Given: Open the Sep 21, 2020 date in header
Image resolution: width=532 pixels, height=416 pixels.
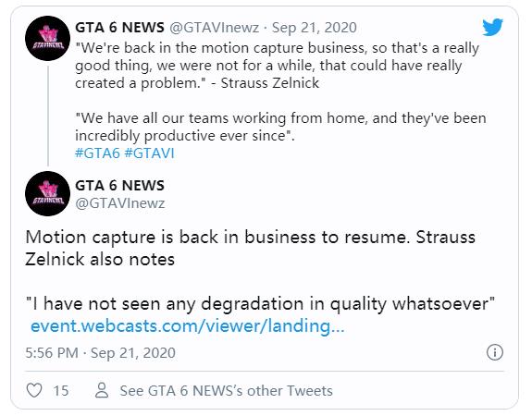Looking at the screenshot, I should point(315,28).
